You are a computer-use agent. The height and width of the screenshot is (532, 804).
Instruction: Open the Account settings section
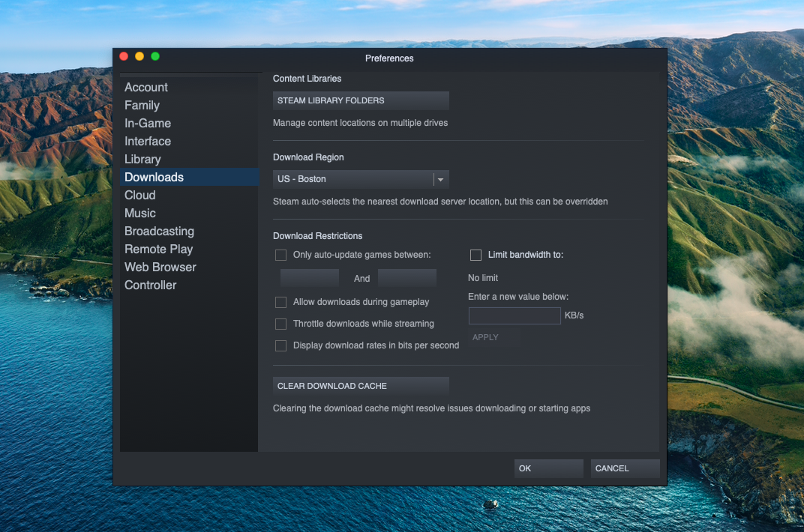pyautogui.click(x=146, y=88)
